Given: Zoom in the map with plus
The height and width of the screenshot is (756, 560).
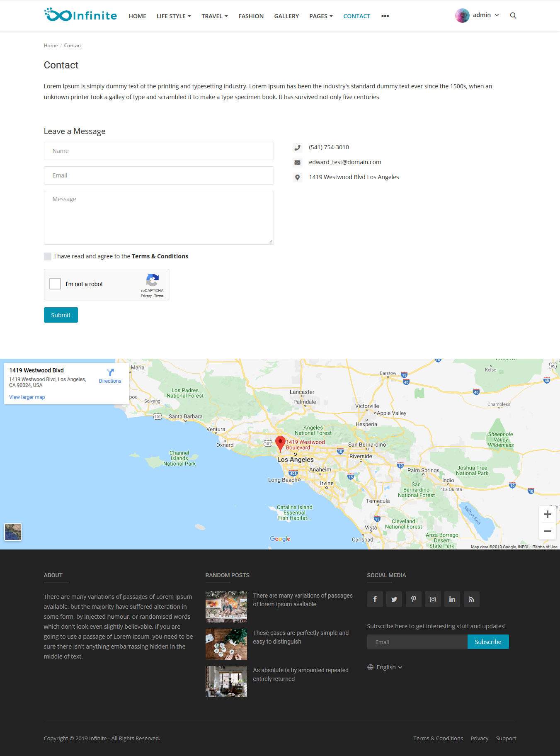Looking at the screenshot, I should [x=548, y=514].
